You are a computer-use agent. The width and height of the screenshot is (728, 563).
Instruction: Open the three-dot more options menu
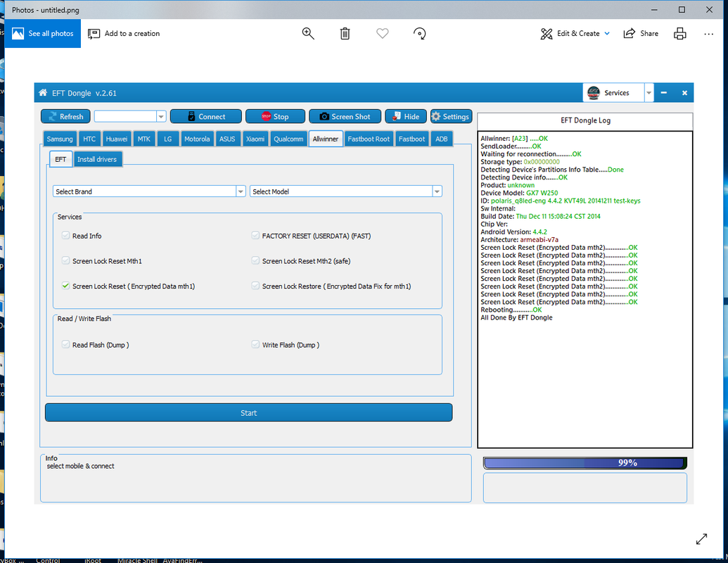pos(708,34)
